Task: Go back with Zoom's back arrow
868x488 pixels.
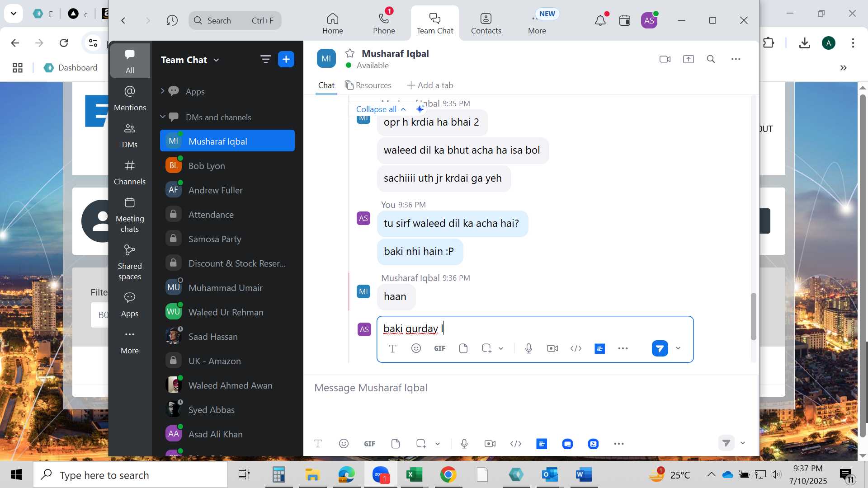Action: [123, 20]
